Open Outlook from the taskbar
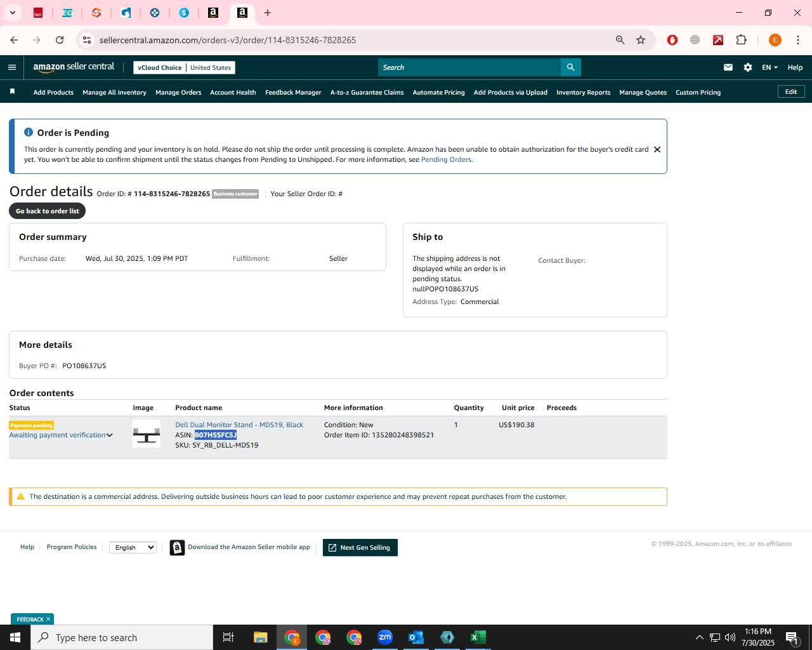 click(416, 637)
